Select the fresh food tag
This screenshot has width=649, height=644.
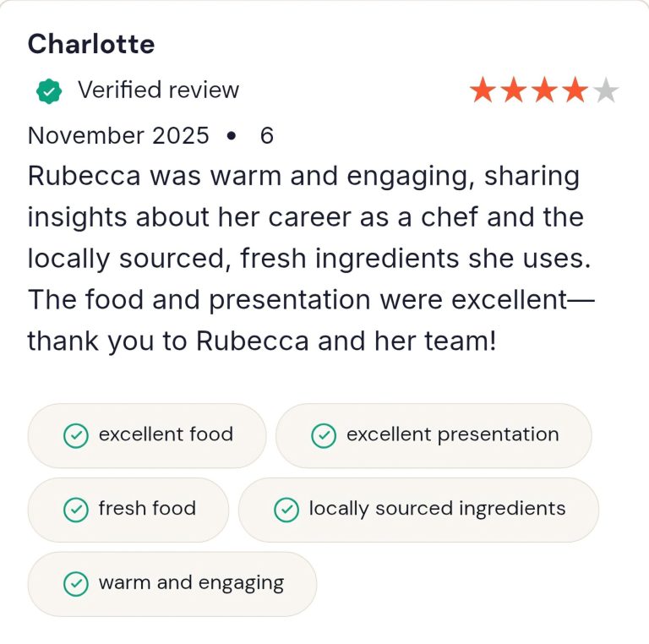click(x=128, y=510)
